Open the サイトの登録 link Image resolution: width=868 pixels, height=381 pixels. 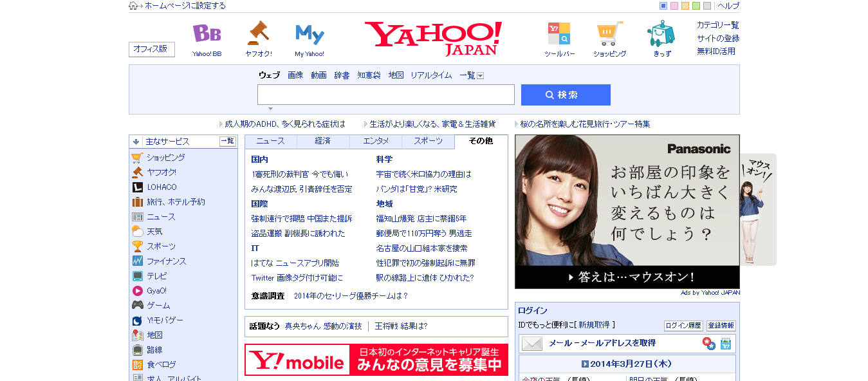point(718,38)
